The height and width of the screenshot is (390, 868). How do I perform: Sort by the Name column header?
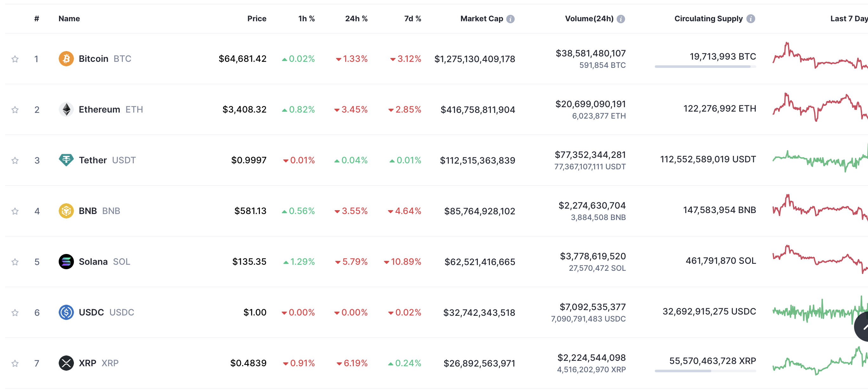[x=69, y=19]
